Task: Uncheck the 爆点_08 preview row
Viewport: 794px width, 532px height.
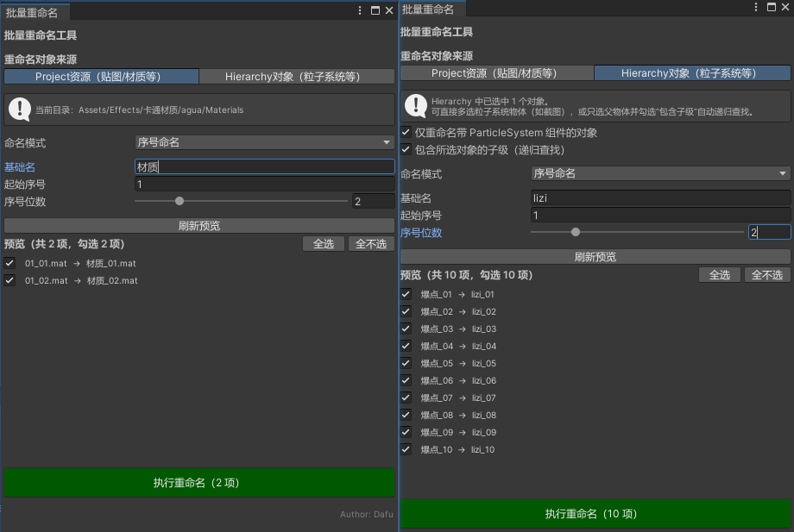Action: (x=406, y=415)
